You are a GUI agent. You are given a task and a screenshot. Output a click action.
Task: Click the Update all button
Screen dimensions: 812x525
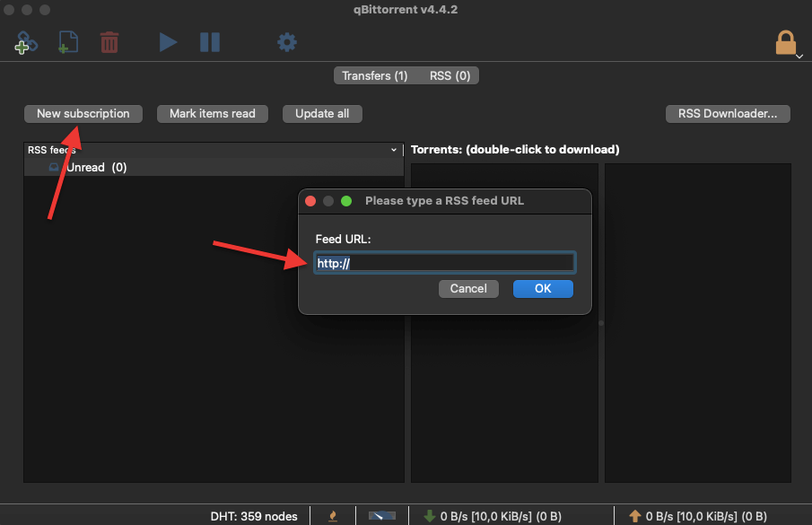[322, 114]
